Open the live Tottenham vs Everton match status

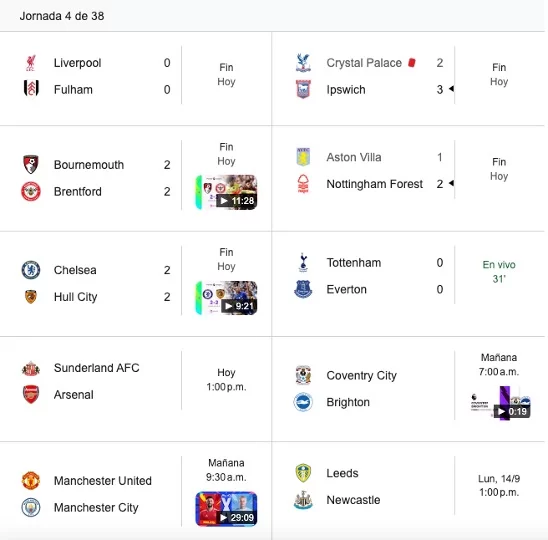(499, 272)
